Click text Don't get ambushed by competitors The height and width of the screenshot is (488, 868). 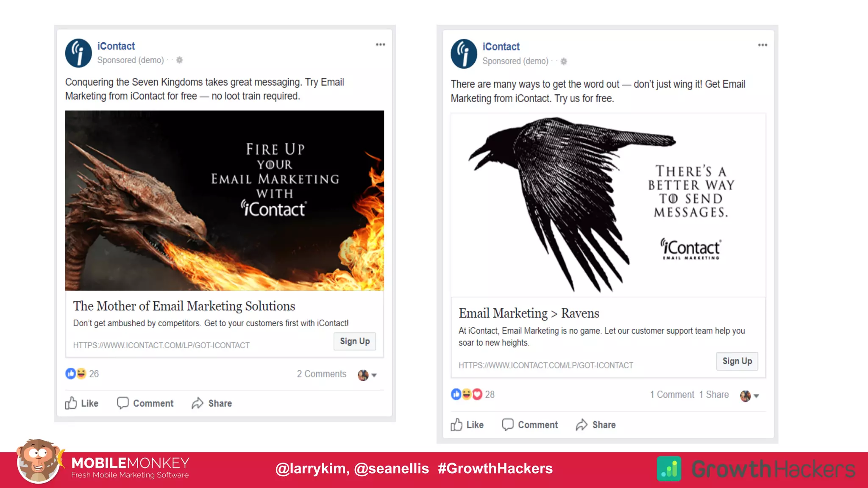point(137,323)
